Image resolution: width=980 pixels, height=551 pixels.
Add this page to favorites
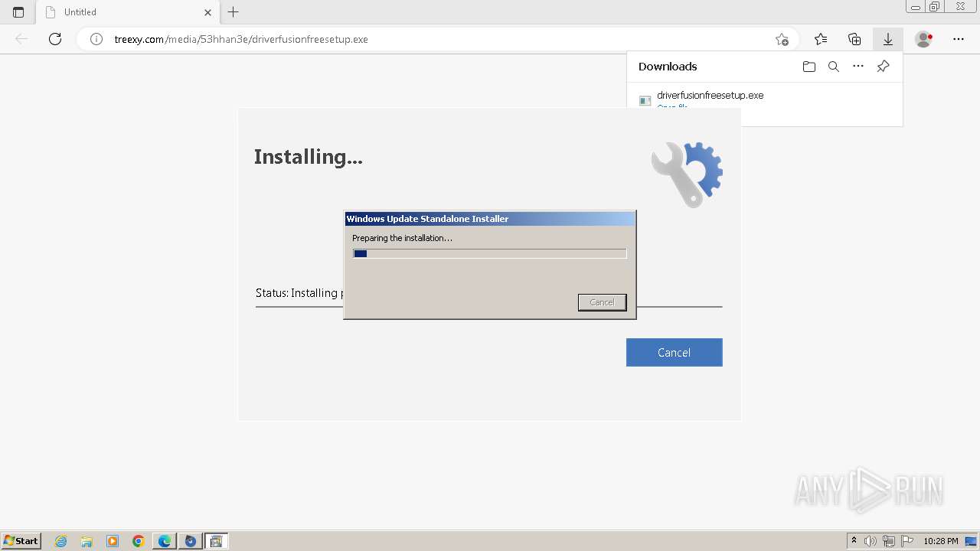(782, 39)
